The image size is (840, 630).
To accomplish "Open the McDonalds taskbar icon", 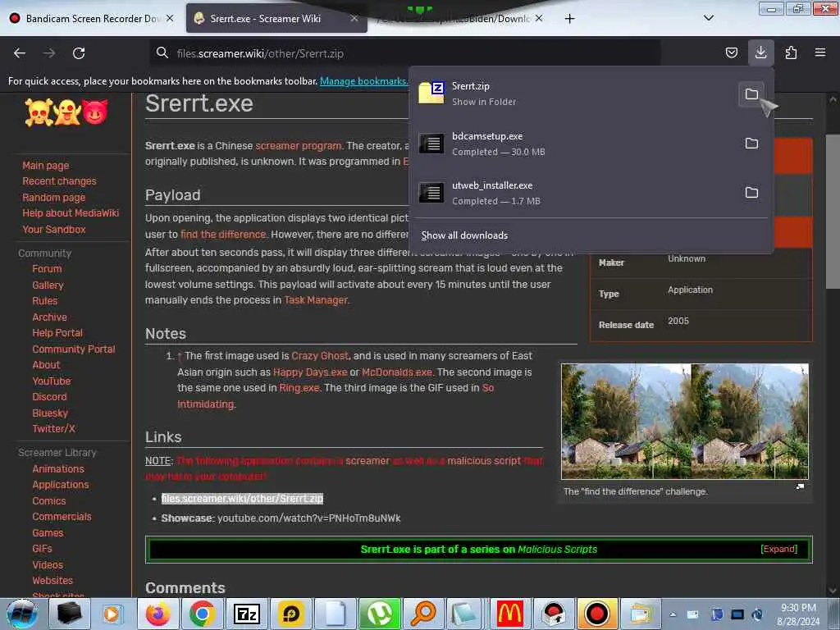I will [x=509, y=614].
